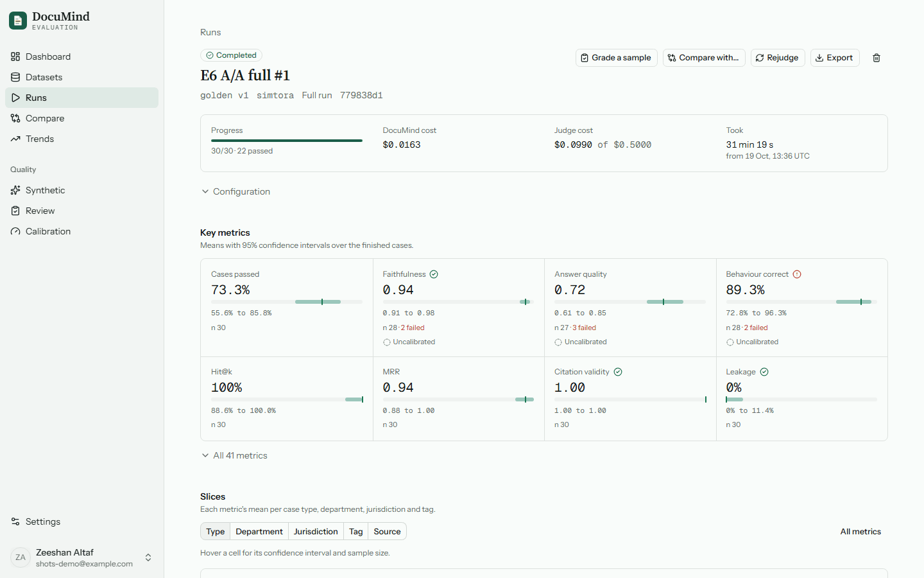Viewport: 924px width, 578px height.
Task: Click the "2 failed" text under Faithfulness
Action: [x=413, y=328]
